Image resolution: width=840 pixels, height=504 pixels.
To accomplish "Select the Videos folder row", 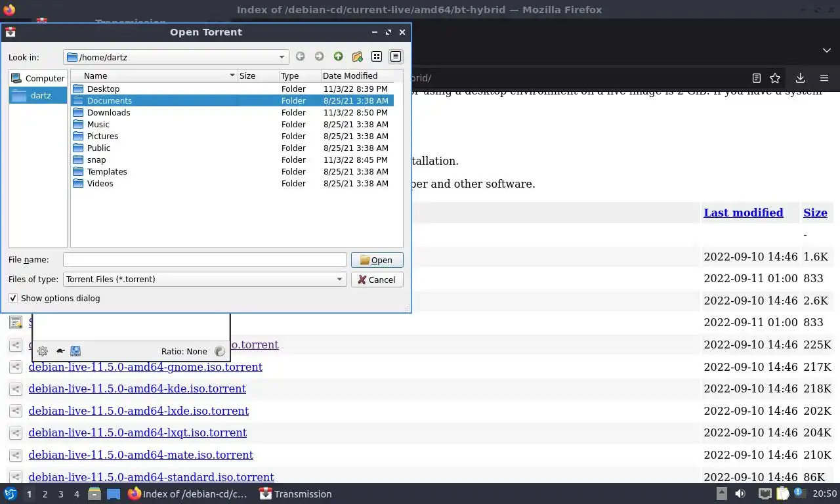I will pyautogui.click(x=232, y=183).
